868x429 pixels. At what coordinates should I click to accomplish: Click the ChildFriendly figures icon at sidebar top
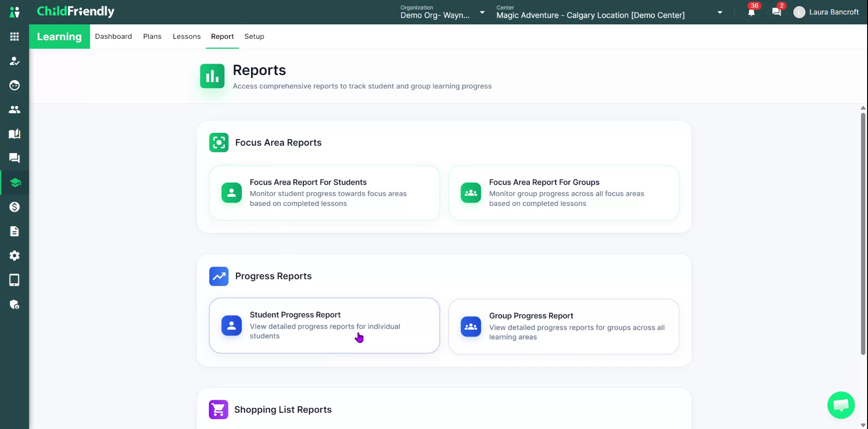pyautogui.click(x=14, y=12)
